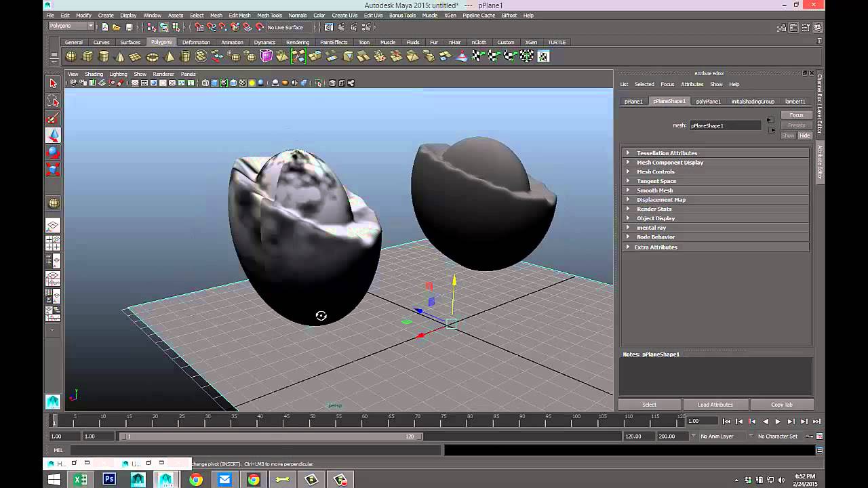Viewport: 868px width, 488px height.
Task: Switch to the Rendering shelf tab
Action: coord(298,42)
